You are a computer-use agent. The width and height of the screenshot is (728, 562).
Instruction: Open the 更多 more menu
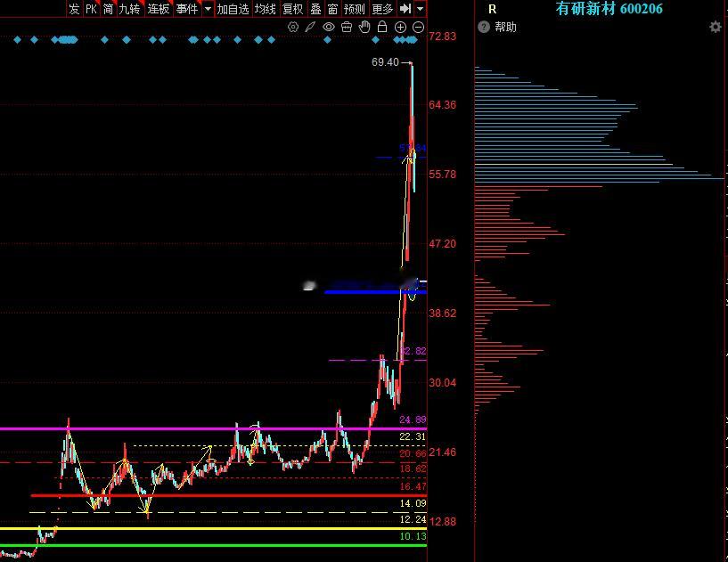pyautogui.click(x=382, y=9)
